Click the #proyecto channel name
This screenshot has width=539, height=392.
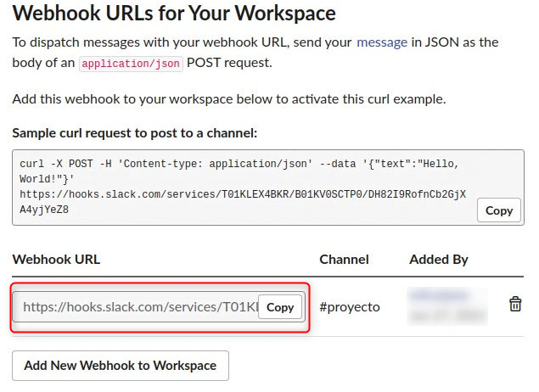pos(350,307)
